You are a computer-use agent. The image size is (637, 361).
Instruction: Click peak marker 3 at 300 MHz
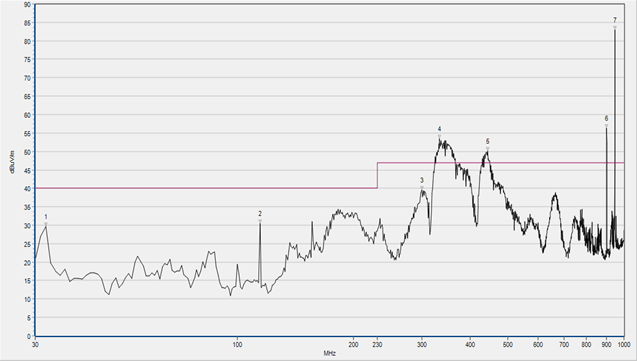[x=422, y=187]
